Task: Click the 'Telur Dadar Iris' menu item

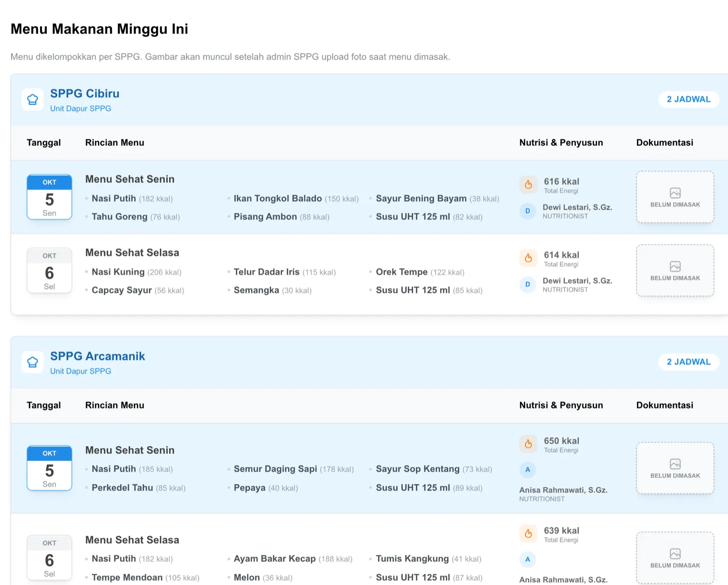Action: [x=267, y=272]
